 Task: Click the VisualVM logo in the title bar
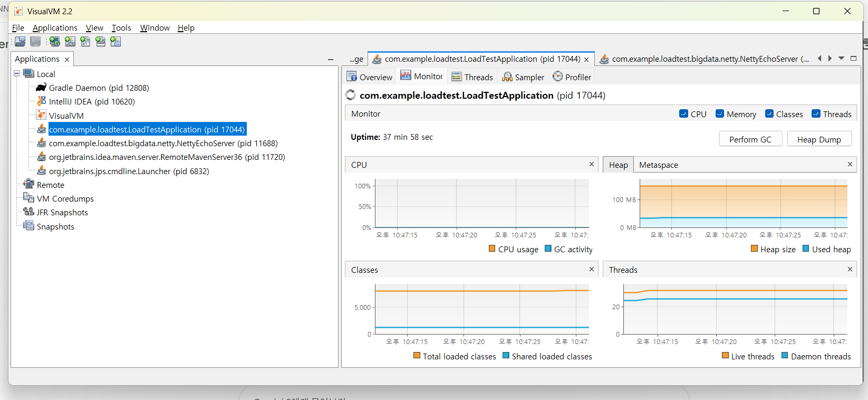point(18,11)
